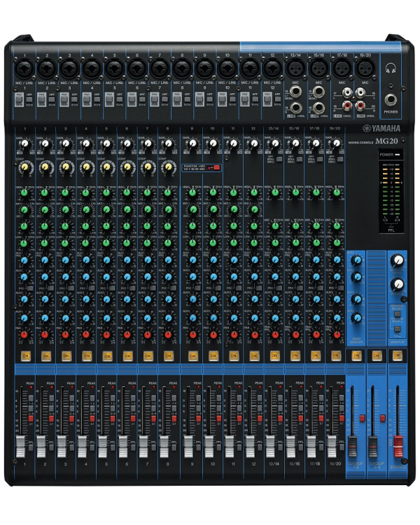Toggle the PAD switch on channel 3
Viewport: 420px width, 525px height.
(x=64, y=99)
